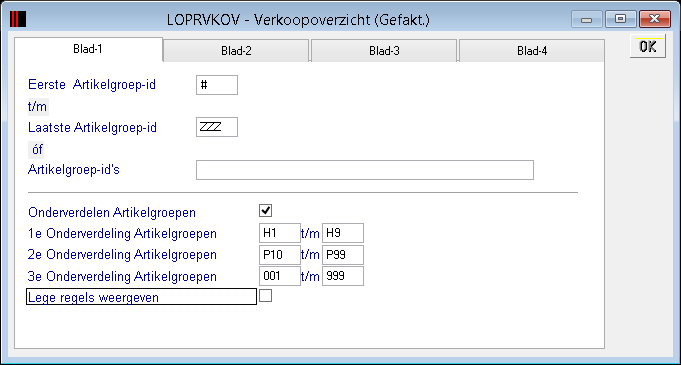The height and width of the screenshot is (365, 681).
Task: Focus the Laatste Artikelgroep-id field with ZZZ
Action: pyautogui.click(x=217, y=127)
